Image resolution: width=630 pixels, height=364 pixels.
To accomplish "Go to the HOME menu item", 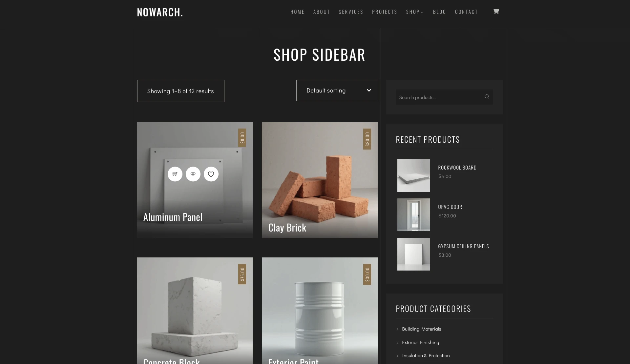I will [x=297, y=12].
